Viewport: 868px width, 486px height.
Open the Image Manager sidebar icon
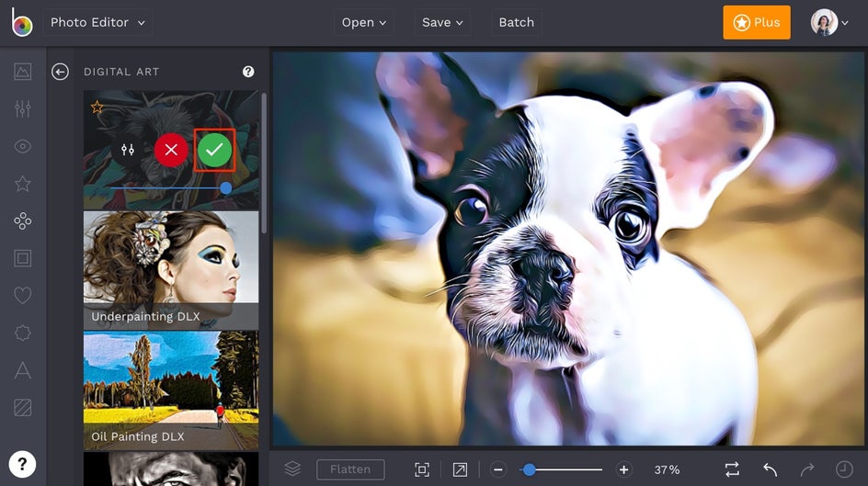pos(23,72)
